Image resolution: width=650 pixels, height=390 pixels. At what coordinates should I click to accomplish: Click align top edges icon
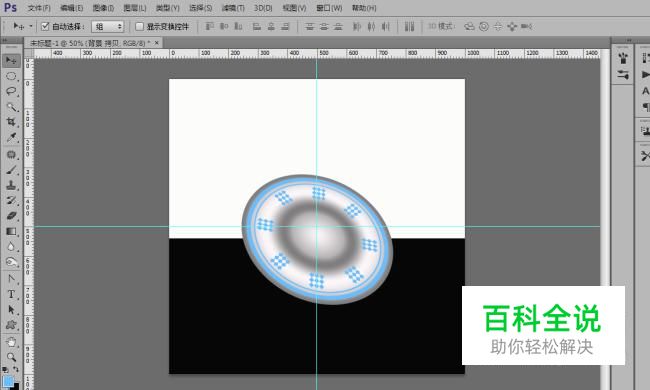(210, 27)
